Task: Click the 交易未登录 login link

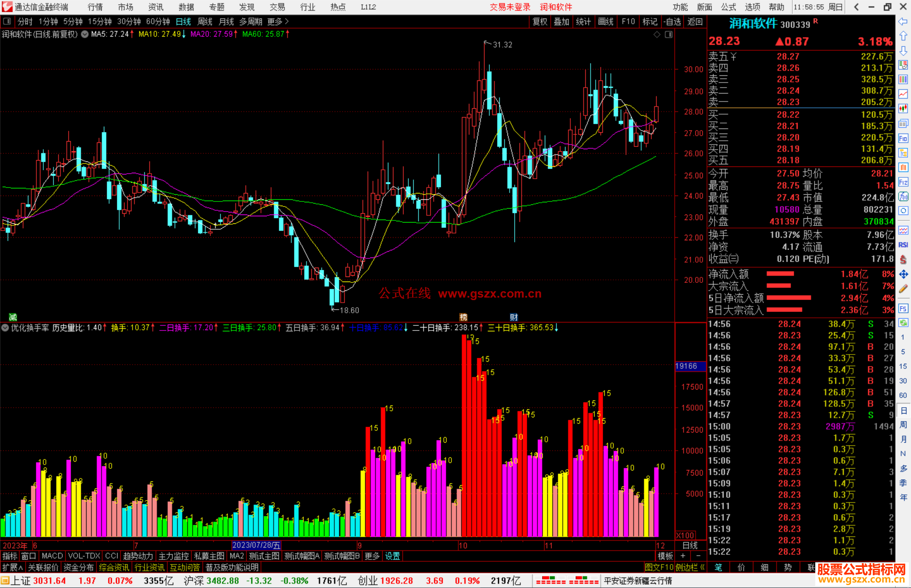Action: 509,7
